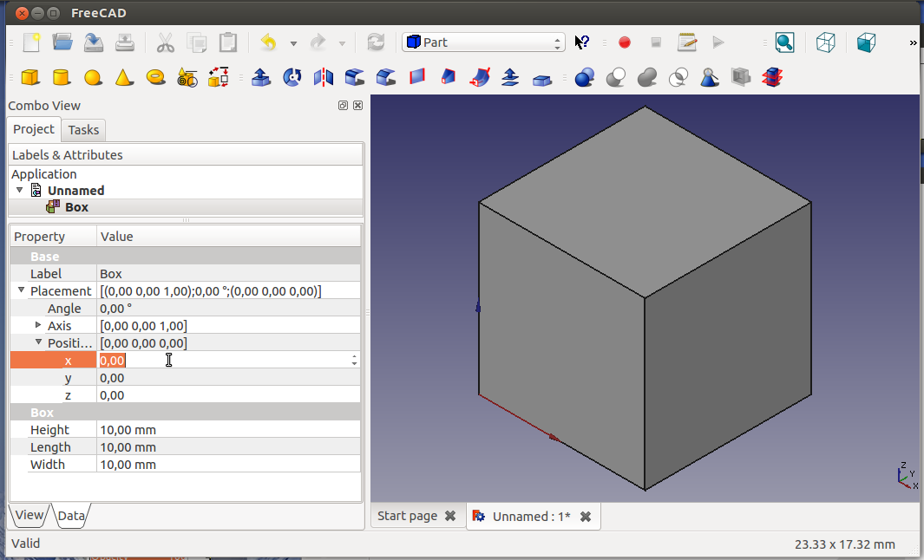Expand the Axis property
The image size is (924, 560).
pos(38,325)
